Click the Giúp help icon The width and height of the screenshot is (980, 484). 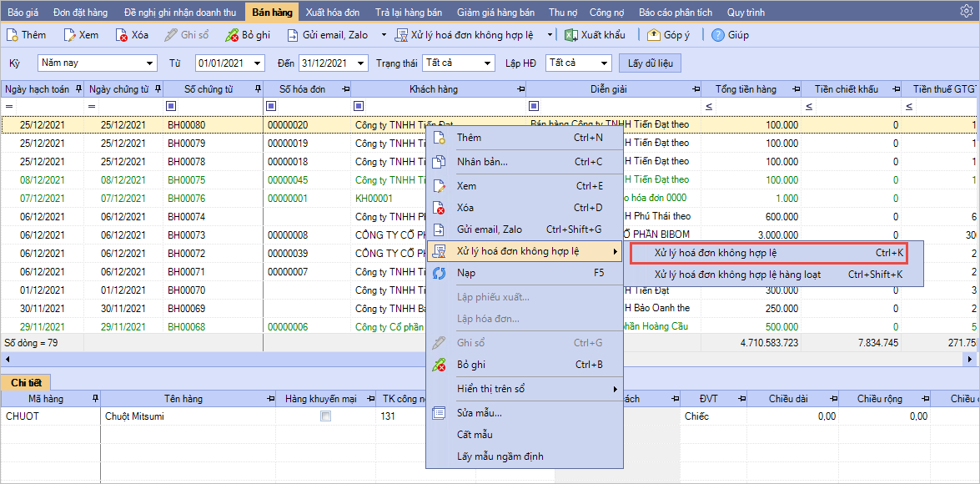(717, 35)
